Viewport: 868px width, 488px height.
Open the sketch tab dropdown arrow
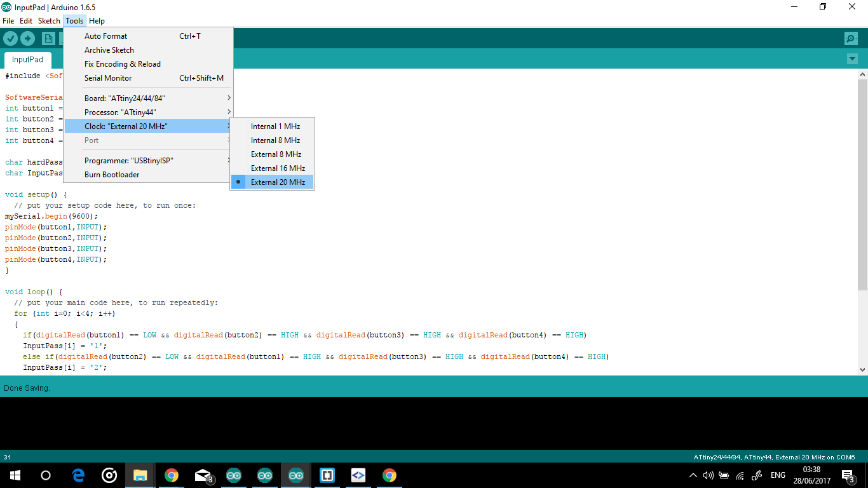coord(852,59)
